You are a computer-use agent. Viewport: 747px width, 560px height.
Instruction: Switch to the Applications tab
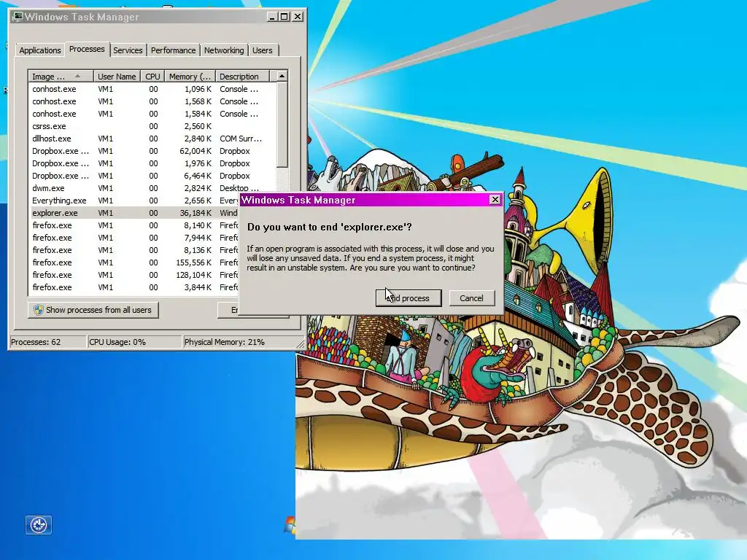[x=40, y=50]
